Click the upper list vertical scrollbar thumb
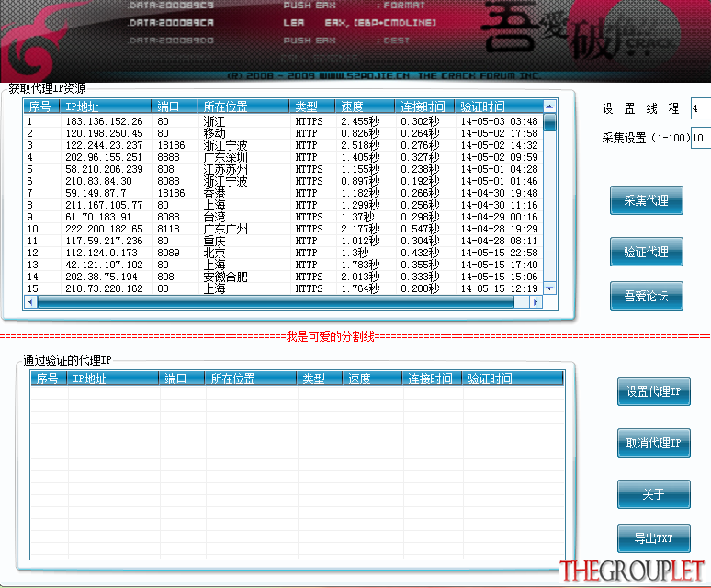The height and width of the screenshot is (588, 711). (x=549, y=122)
